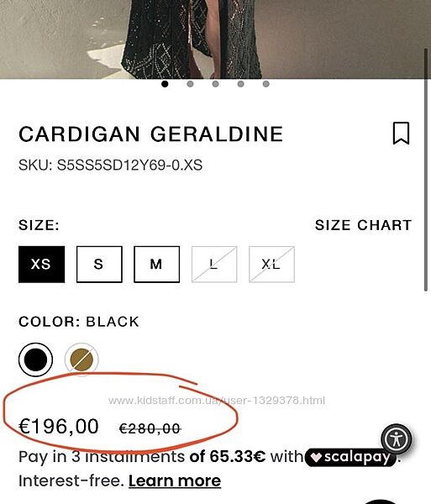The width and height of the screenshot is (431, 504).
Task: Select the gold color swatch
Action: point(81,360)
